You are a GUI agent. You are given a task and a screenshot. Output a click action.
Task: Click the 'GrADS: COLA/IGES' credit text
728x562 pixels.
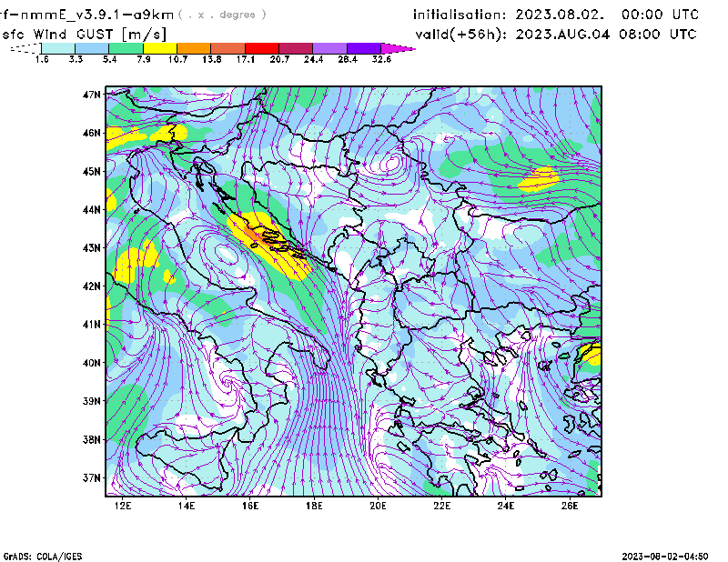[x=43, y=557]
